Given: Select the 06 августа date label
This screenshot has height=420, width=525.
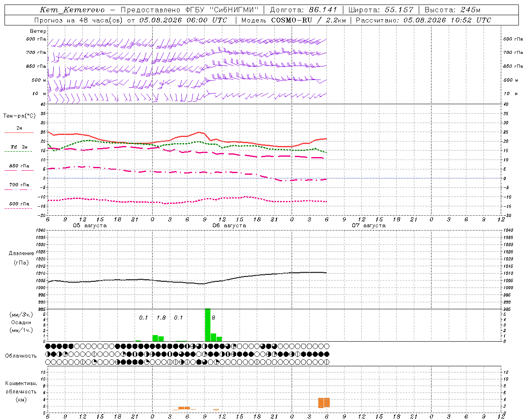Looking at the screenshot, I should 229,226.
